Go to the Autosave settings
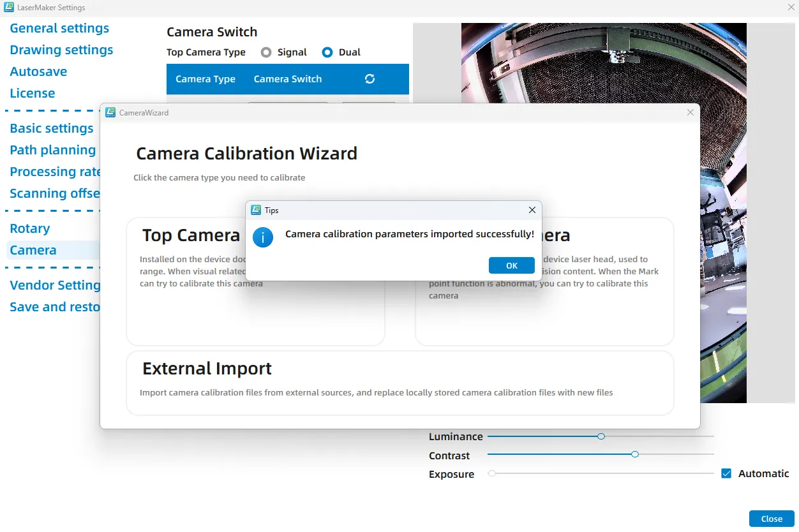 coord(38,71)
